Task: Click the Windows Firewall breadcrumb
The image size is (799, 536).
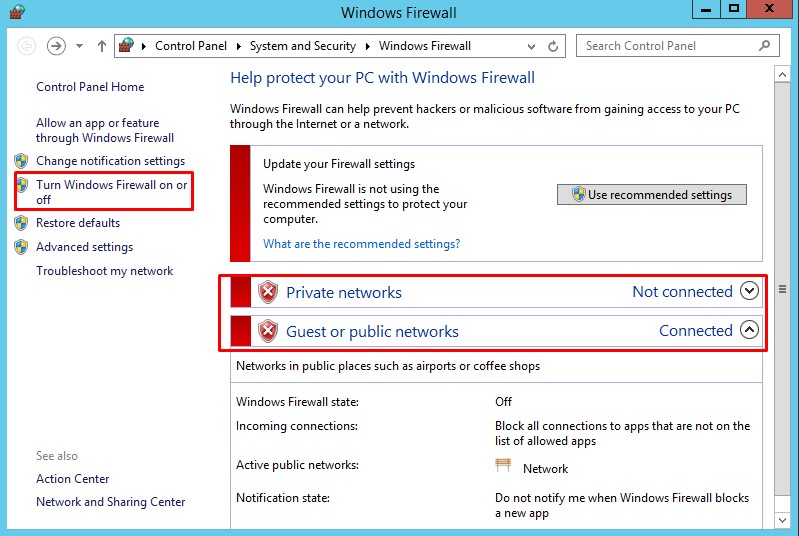Action: click(x=424, y=46)
